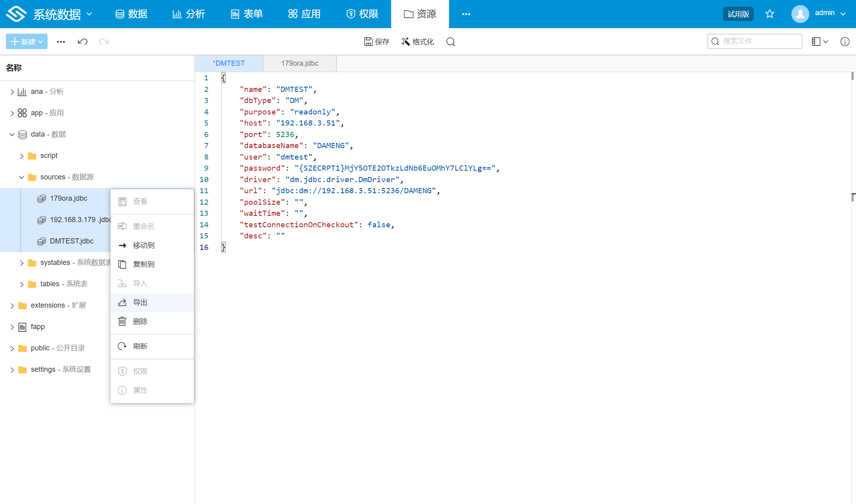Open the search-in-editor magnifier icon
Image resolution: width=856 pixels, height=504 pixels.
451,42
